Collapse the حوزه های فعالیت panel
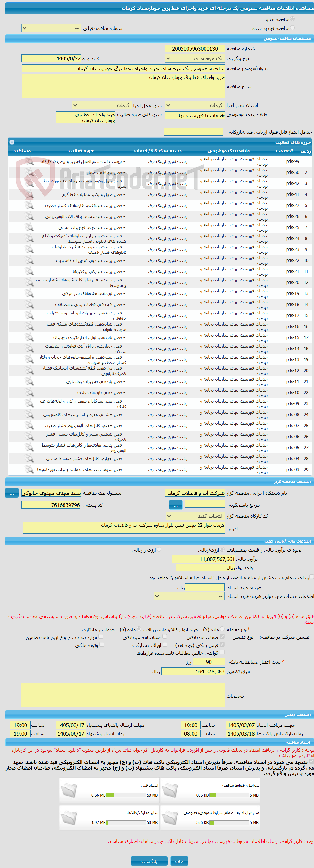Image resolution: width=314 pixels, height=868 pixels. tap(12, 142)
